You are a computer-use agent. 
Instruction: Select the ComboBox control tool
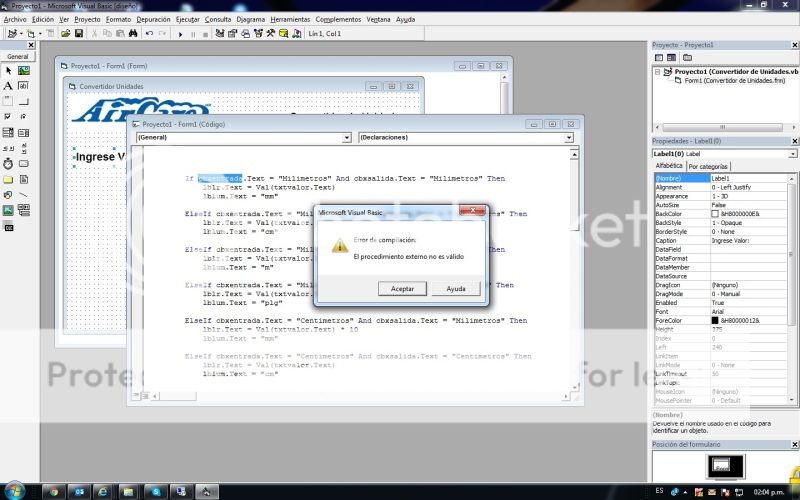point(8,133)
